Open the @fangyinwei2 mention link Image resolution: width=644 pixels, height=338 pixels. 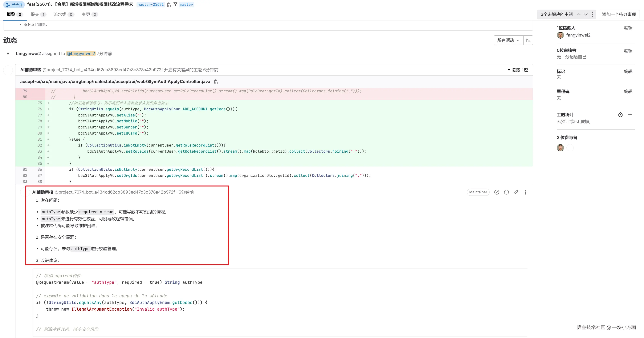tap(81, 53)
